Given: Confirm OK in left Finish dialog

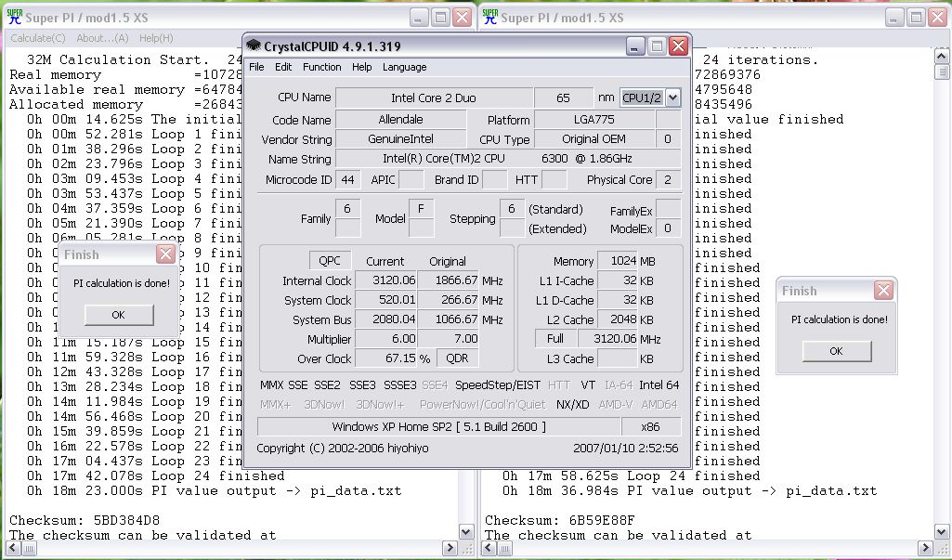Looking at the screenshot, I should coord(119,315).
